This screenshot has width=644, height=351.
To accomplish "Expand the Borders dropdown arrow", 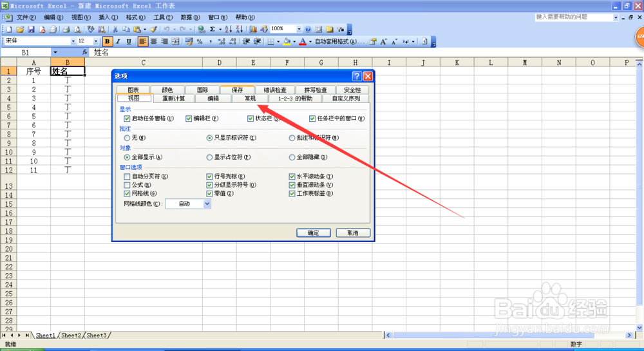I will pyautogui.click(x=278, y=41).
